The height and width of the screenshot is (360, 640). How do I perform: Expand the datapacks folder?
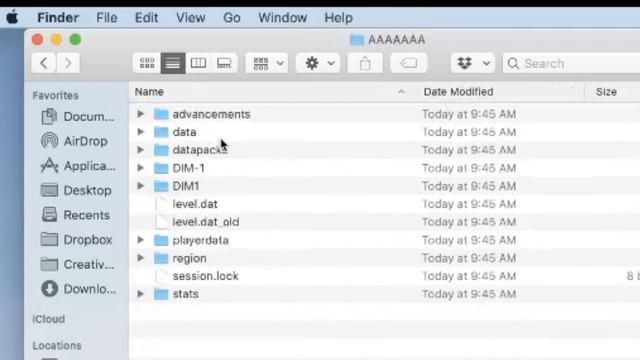(x=140, y=150)
